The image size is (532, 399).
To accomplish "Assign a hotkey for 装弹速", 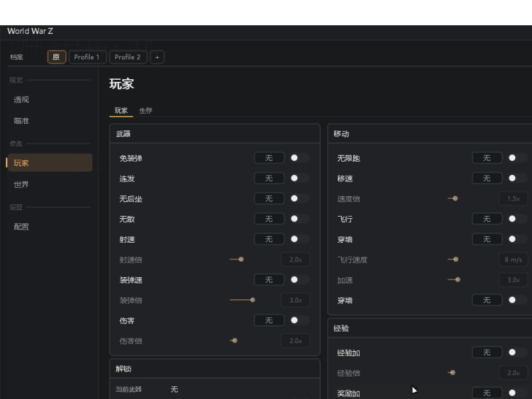I will 269,279.
